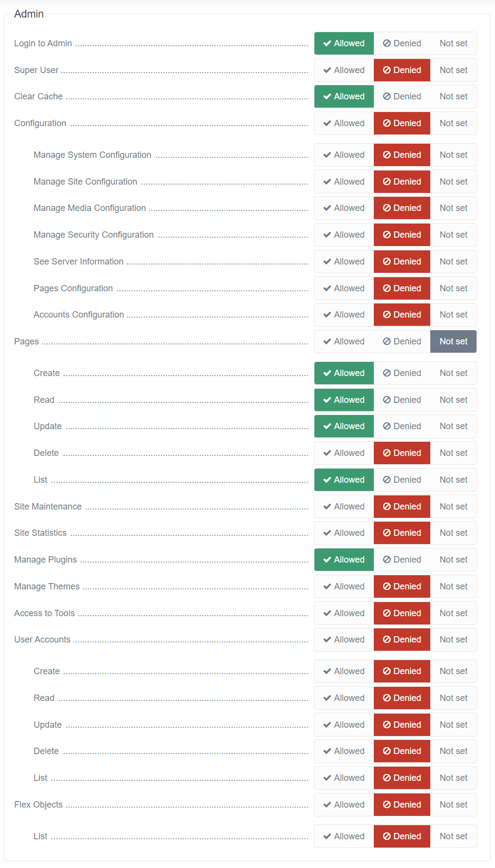Allow Manage Themes permission
Image resolution: width=495 pixels, height=868 pixels.
coord(344,586)
